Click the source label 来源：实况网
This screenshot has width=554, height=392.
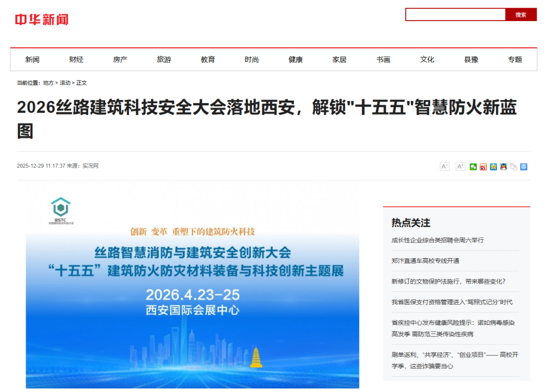[x=83, y=166]
